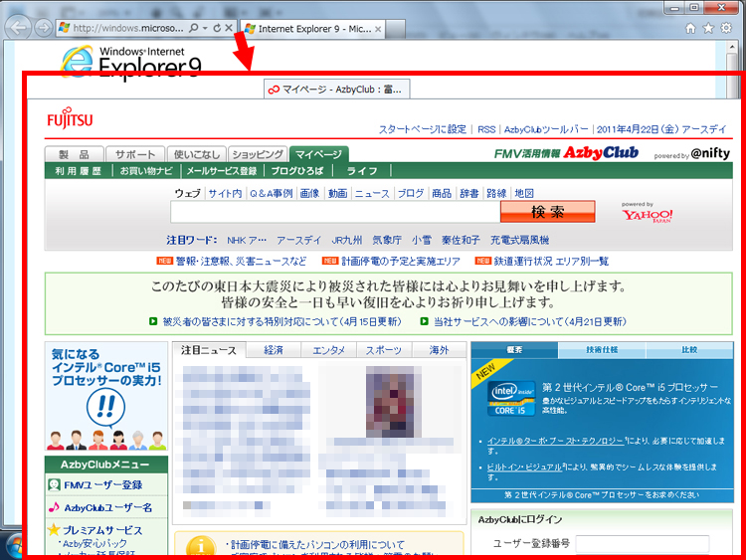Select the 製品 navigation tab
Screen dimensions: 746x560
pos(74,154)
